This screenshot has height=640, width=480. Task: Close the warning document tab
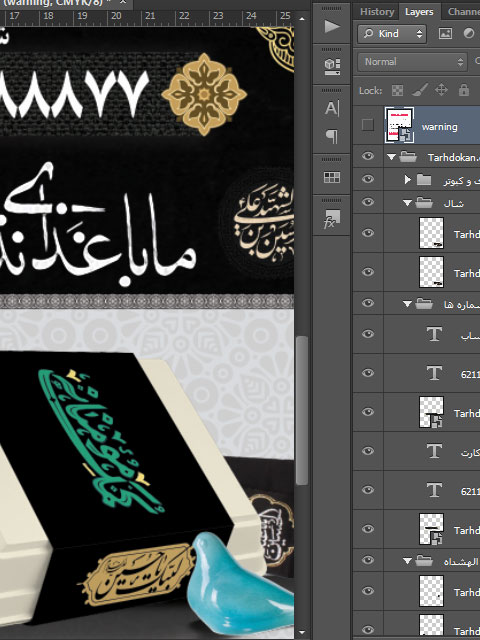124,3
